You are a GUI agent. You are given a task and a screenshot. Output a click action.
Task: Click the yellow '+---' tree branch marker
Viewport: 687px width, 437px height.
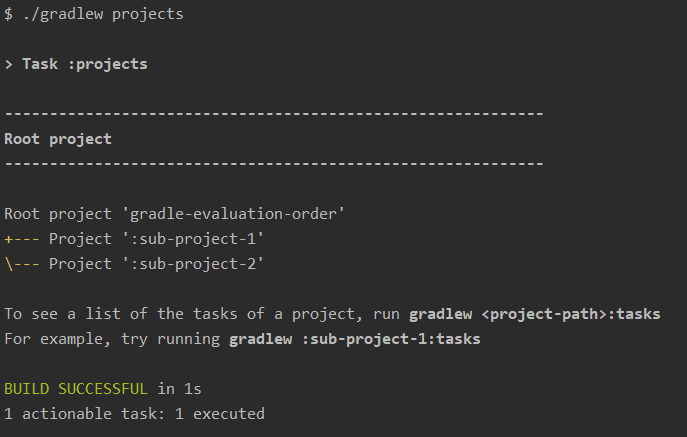tap(22, 239)
